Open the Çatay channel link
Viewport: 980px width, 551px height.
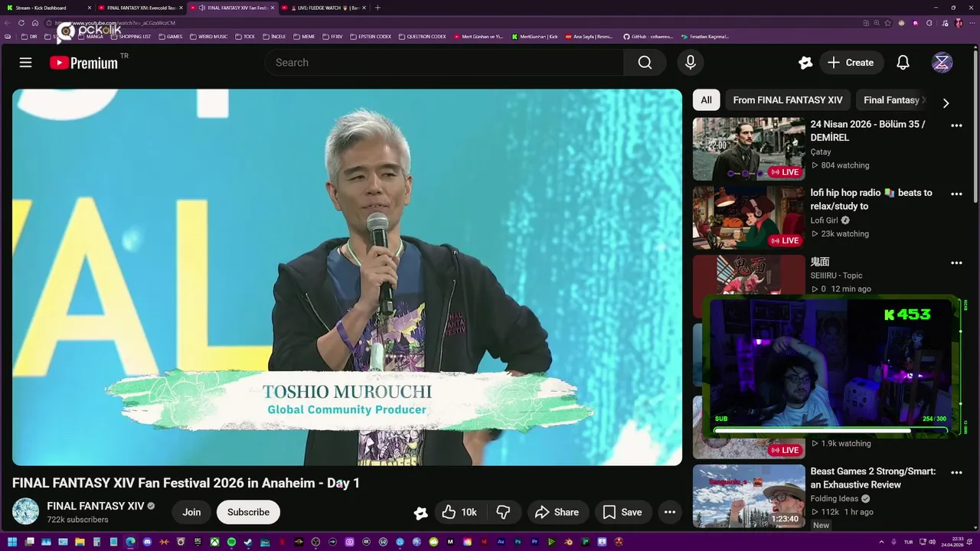coord(821,152)
